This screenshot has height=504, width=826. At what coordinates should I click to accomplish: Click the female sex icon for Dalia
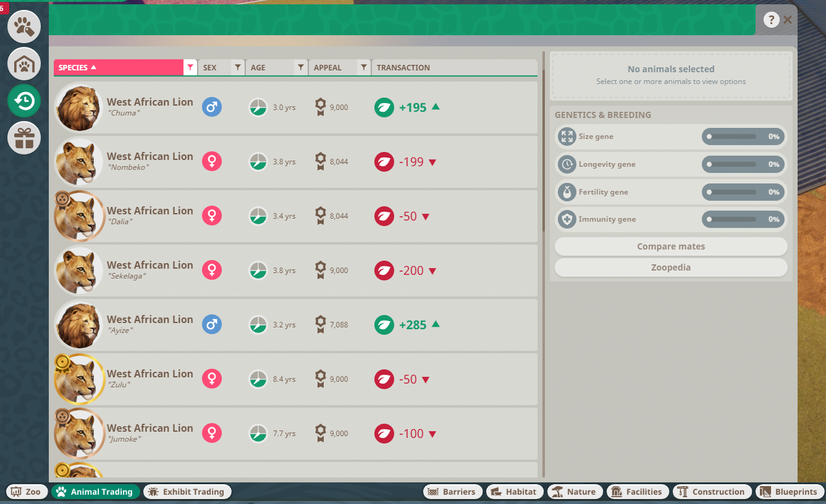pyautogui.click(x=212, y=216)
